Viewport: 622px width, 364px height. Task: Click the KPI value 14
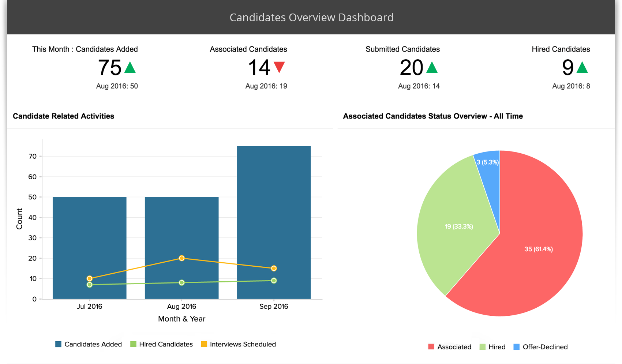[259, 68]
